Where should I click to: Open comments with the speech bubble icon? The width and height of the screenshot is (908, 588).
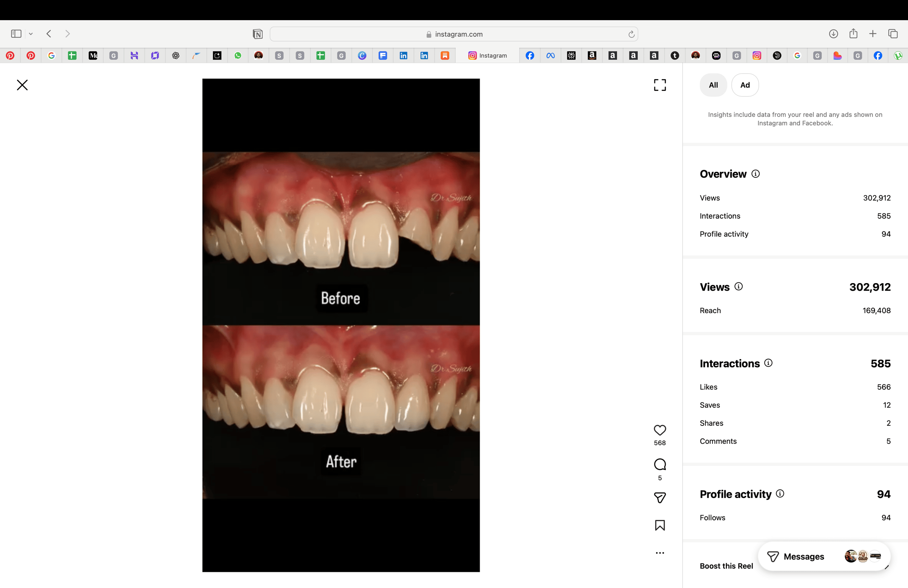(660, 464)
